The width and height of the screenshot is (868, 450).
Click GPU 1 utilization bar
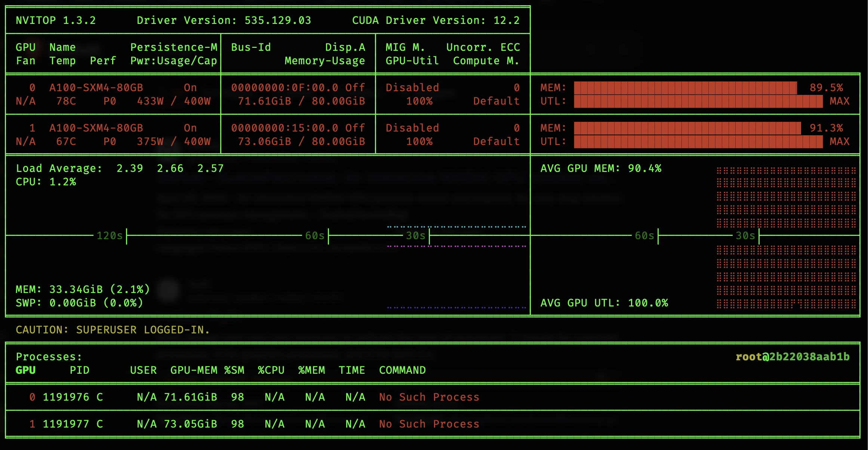(698, 142)
